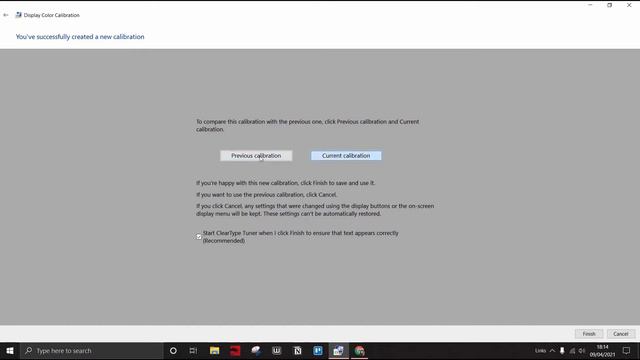Click the Display Color Calibration window icon
The image size is (640, 360).
coord(18,15)
